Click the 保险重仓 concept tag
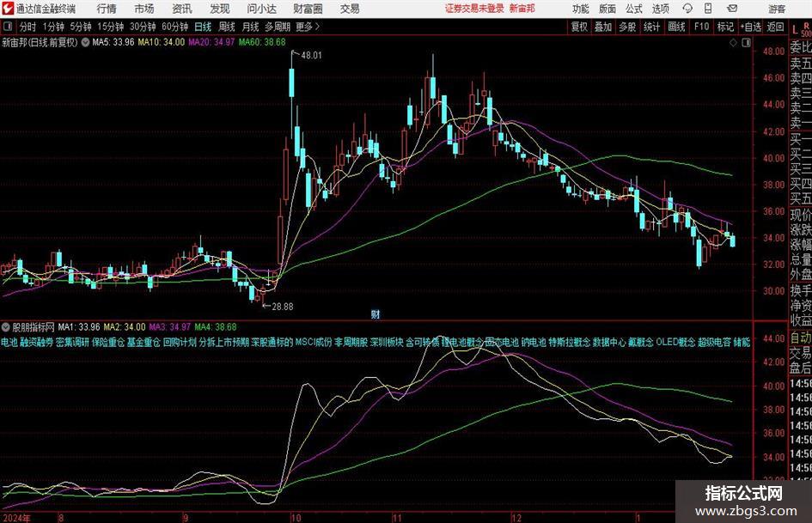 point(107,342)
